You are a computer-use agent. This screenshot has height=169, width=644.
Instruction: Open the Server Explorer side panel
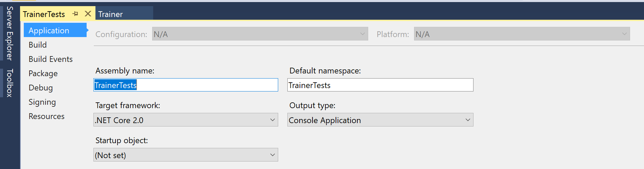[10, 33]
